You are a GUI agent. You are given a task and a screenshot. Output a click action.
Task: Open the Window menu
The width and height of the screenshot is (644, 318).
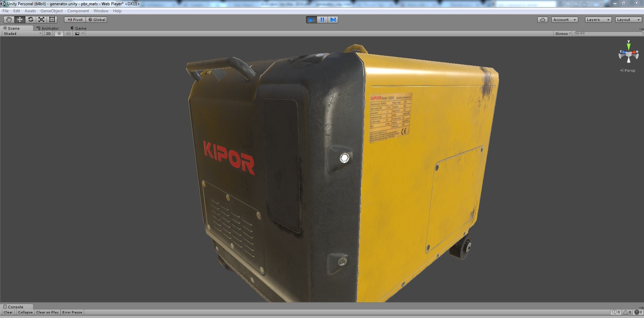pos(101,11)
